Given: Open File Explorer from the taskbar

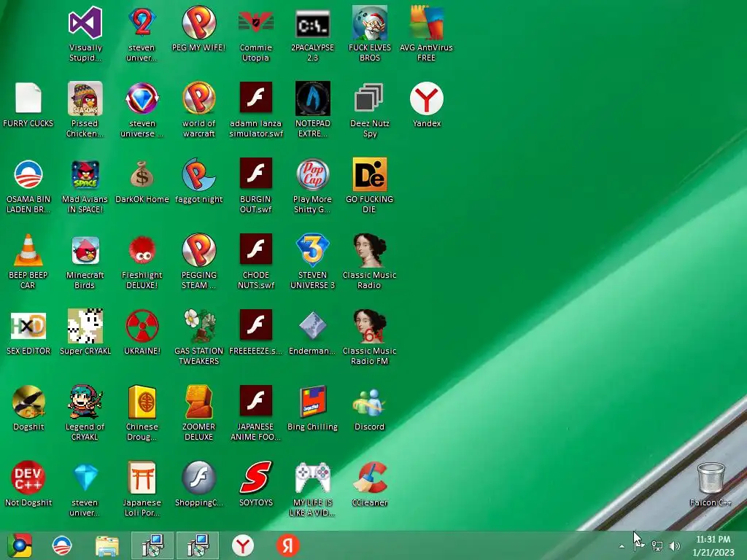Looking at the screenshot, I should point(107,545).
